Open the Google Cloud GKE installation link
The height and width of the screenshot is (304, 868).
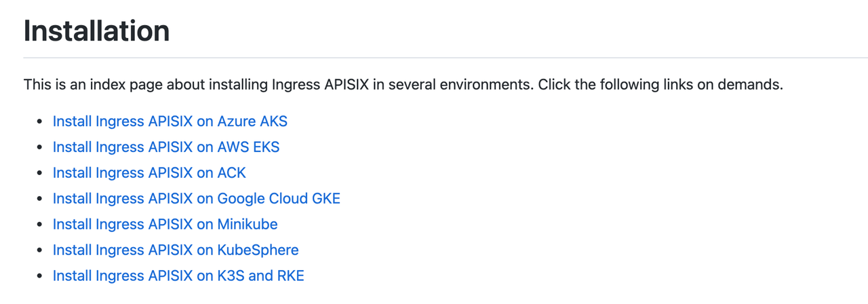[197, 199]
